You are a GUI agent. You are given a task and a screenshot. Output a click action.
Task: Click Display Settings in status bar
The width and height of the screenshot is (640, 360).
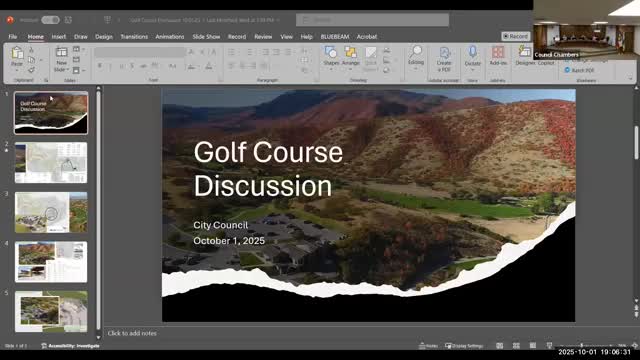(x=464, y=346)
